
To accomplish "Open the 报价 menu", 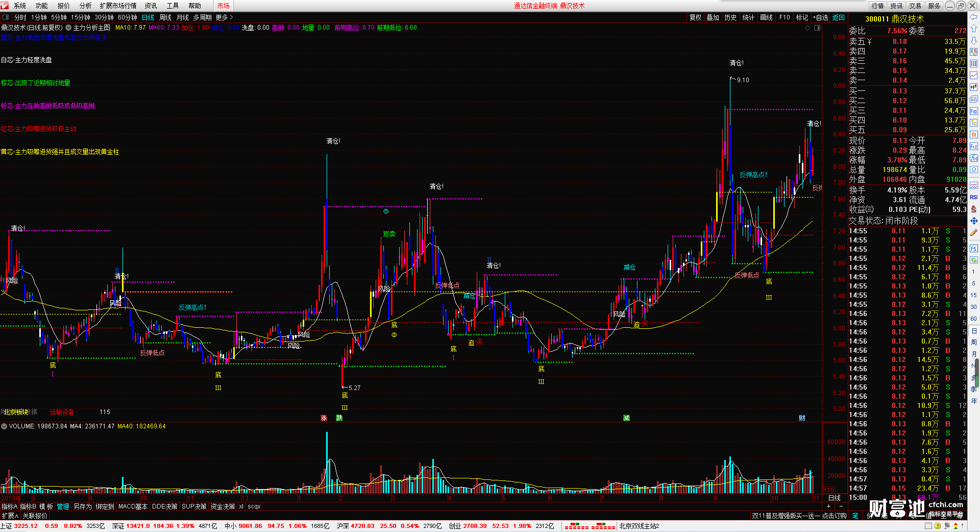I will pos(63,6).
